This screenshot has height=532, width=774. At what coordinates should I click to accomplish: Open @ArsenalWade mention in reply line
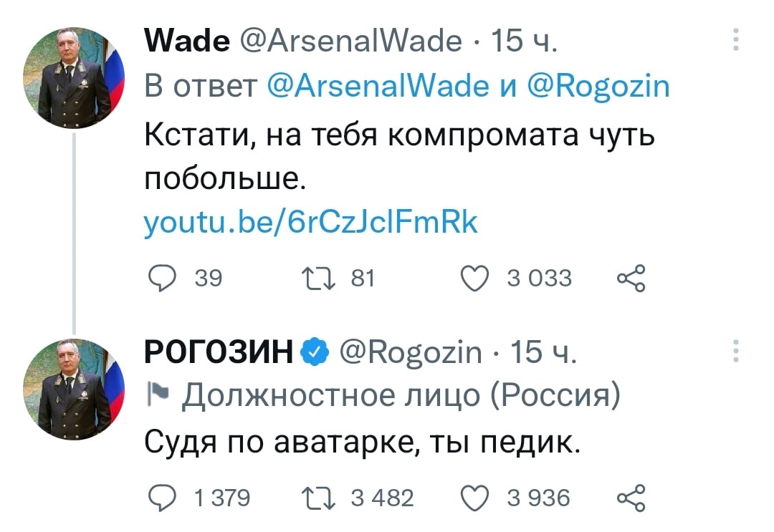click(378, 87)
